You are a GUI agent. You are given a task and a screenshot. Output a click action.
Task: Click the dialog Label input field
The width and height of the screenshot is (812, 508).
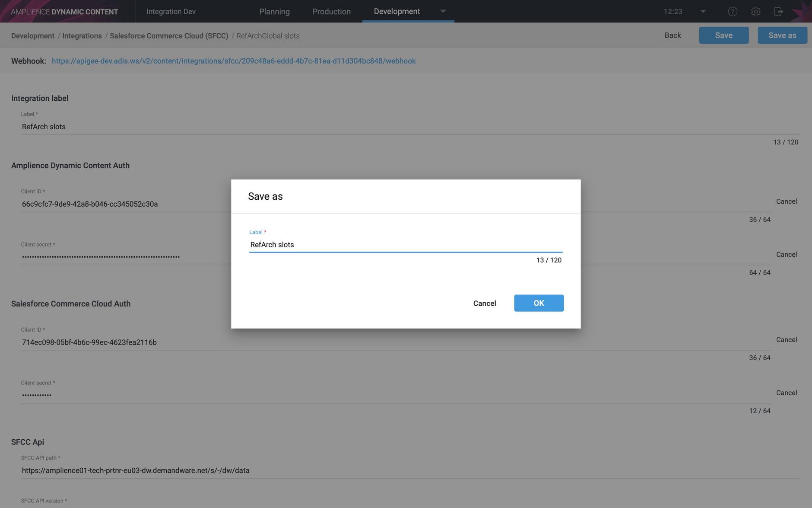(x=406, y=245)
